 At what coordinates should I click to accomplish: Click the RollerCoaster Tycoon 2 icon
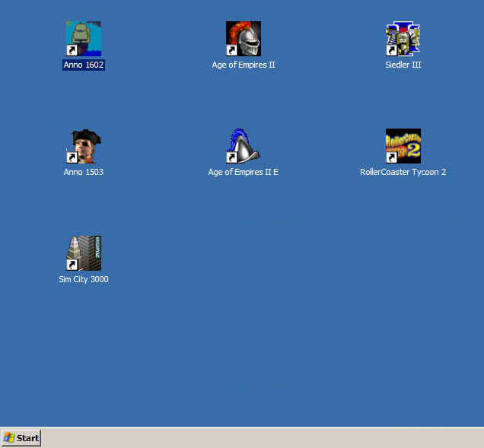[403, 146]
